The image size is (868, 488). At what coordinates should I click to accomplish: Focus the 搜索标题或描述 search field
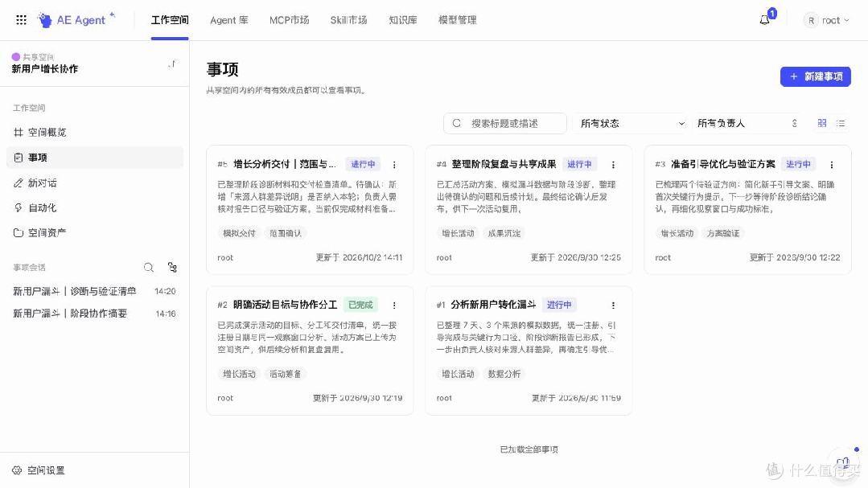(x=505, y=123)
